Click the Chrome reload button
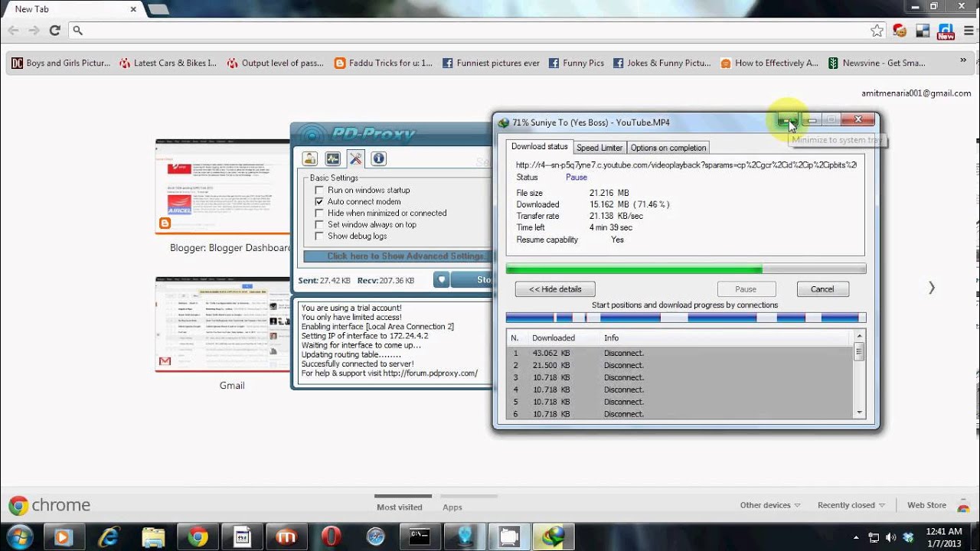The height and width of the screenshot is (551, 980). pos(54,31)
